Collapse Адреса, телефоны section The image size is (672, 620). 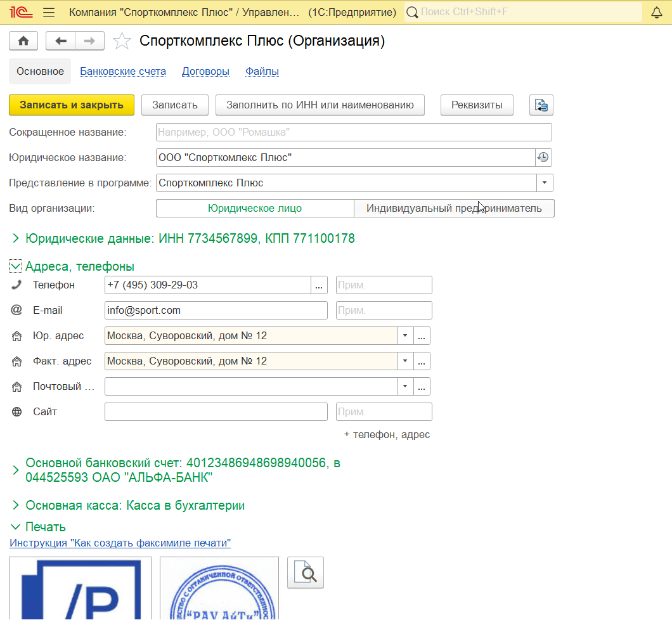pyautogui.click(x=15, y=266)
